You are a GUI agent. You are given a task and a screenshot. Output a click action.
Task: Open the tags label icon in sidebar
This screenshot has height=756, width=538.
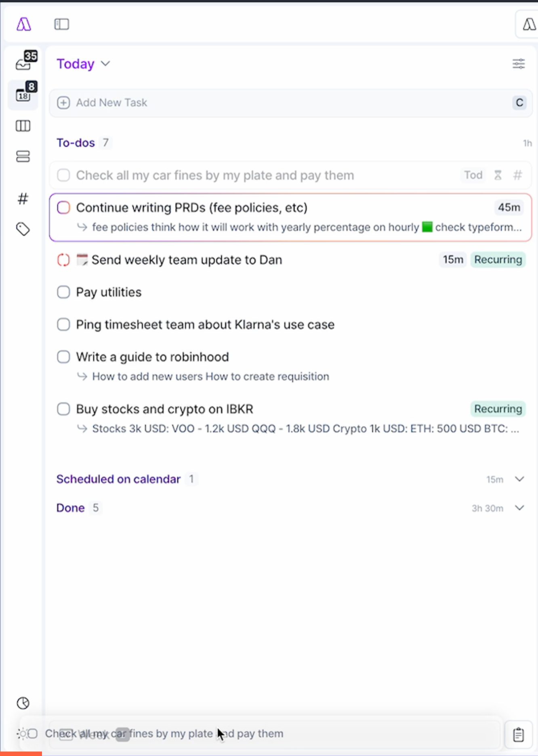coord(23,229)
